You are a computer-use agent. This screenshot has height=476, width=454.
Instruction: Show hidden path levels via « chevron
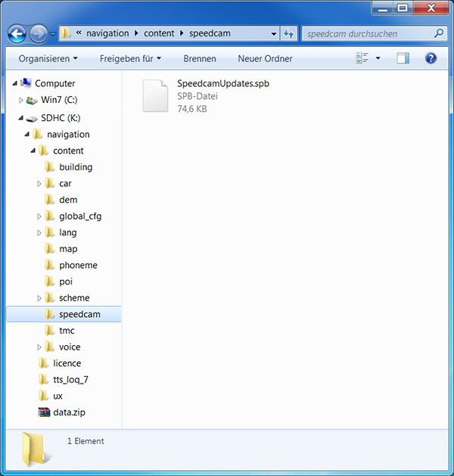(x=79, y=33)
